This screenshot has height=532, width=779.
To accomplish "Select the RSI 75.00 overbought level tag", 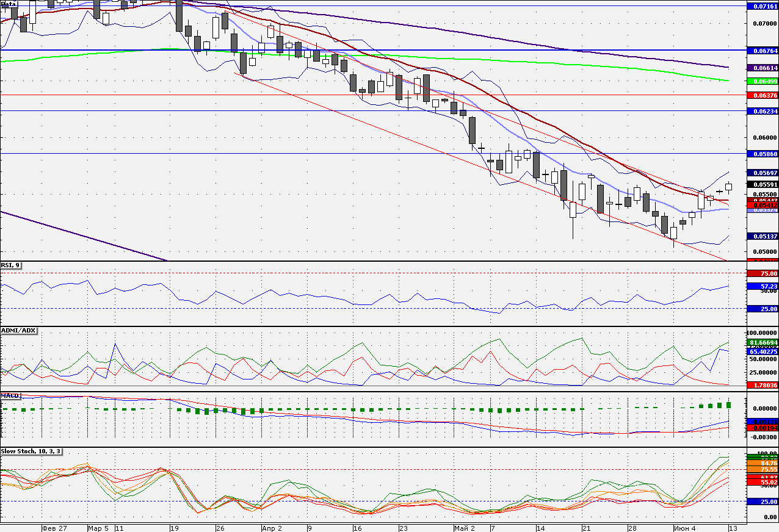I will [763, 274].
